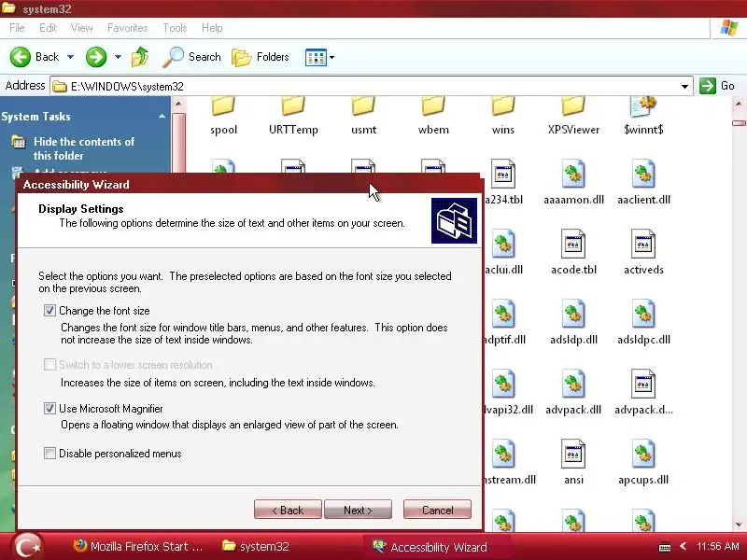Open the Search pane in Explorer

point(192,57)
